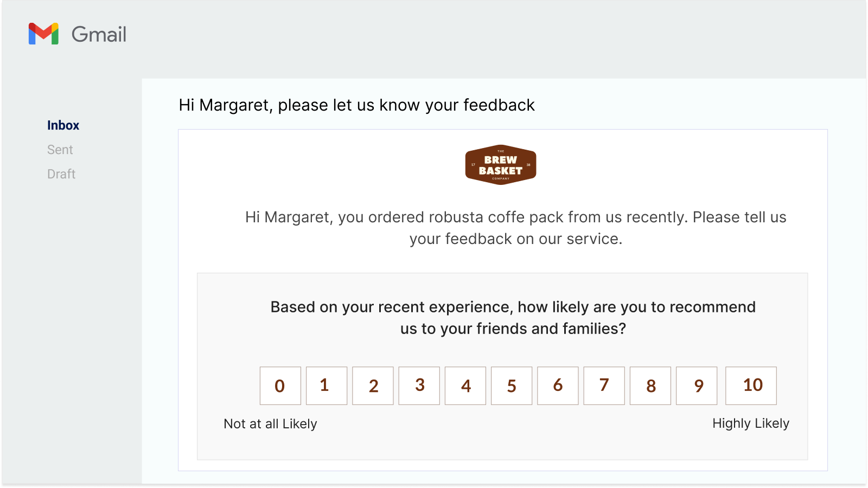Click the Not at all Likely label
Screen dimensions: 868x488
[x=270, y=424]
